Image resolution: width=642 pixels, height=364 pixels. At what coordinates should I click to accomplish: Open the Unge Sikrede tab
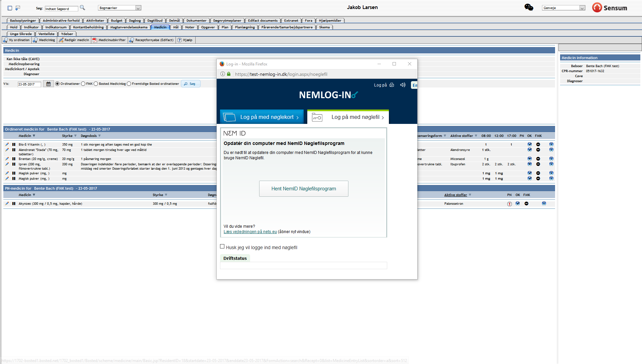[x=21, y=34]
